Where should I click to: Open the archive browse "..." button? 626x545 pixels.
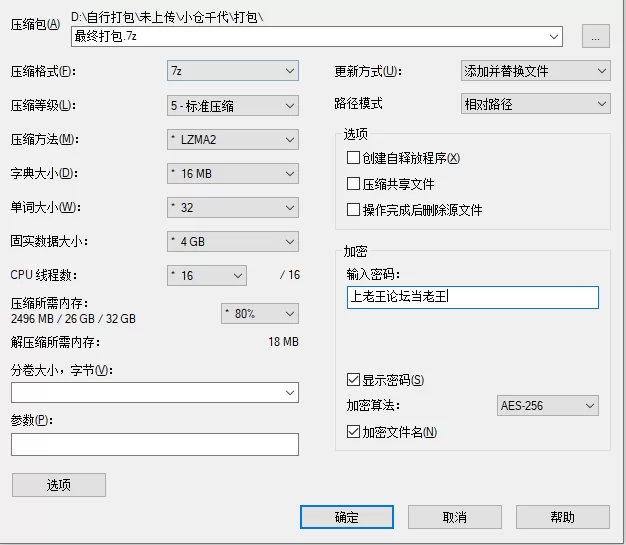tap(595, 36)
